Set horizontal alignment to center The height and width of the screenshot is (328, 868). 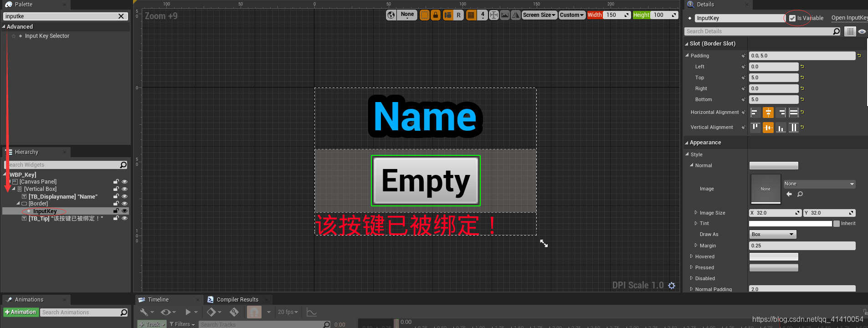coord(768,112)
